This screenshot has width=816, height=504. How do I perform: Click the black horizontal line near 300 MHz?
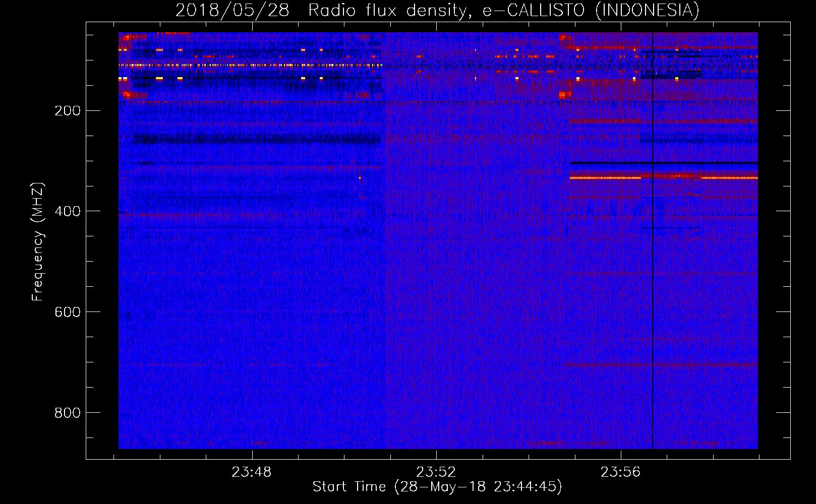tap(664, 163)
